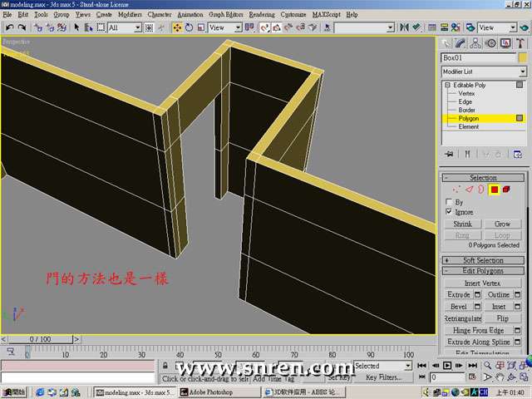Collapse the Editable Poly tree node
This screenshot has height=399, width=532.
pos(447,85)
